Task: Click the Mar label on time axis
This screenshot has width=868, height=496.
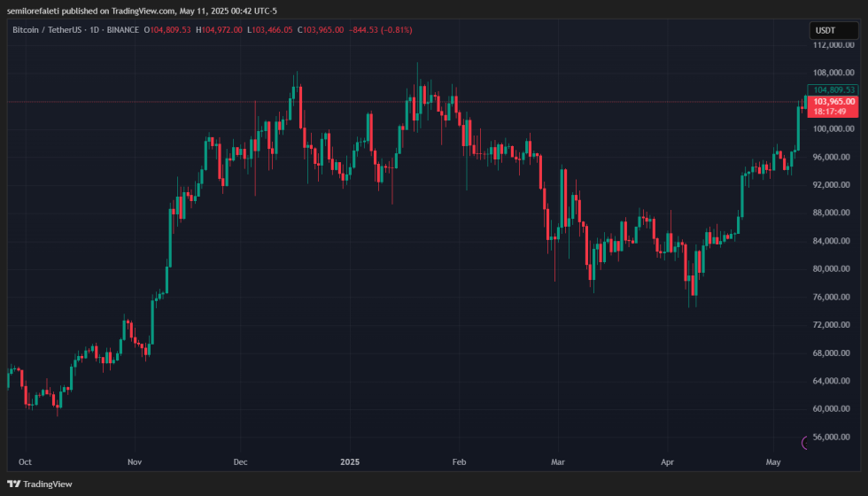Action: click(557, 462)
